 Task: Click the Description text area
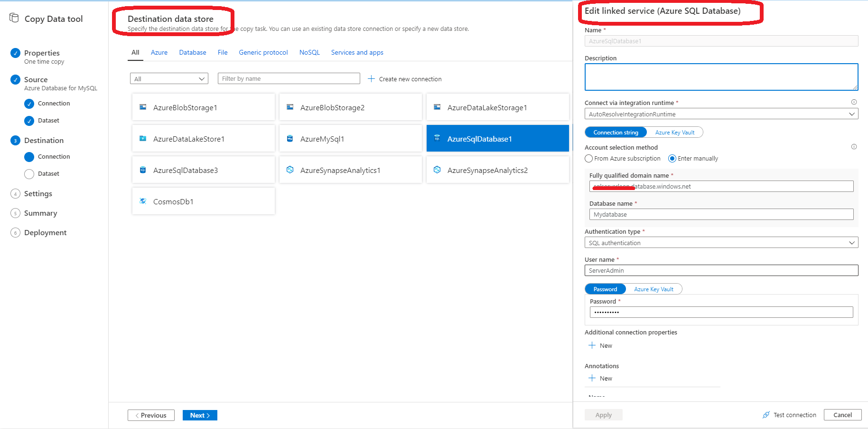pos(721,77)
